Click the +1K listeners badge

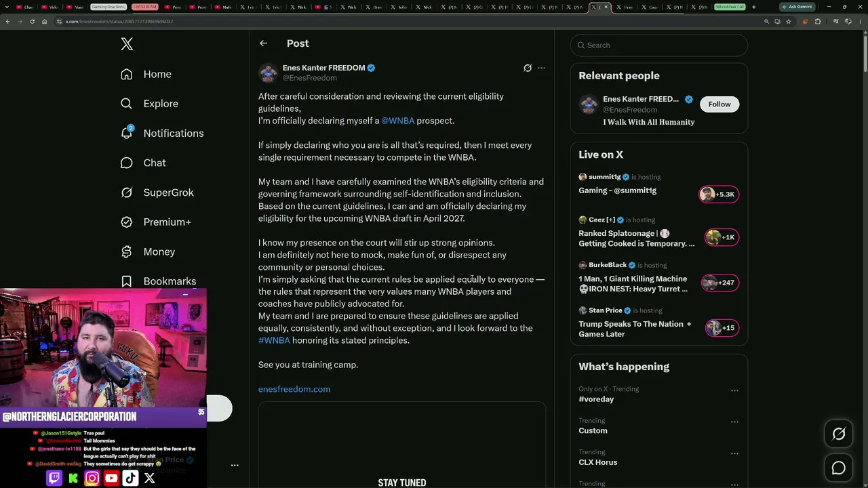(x=721, y=237)
